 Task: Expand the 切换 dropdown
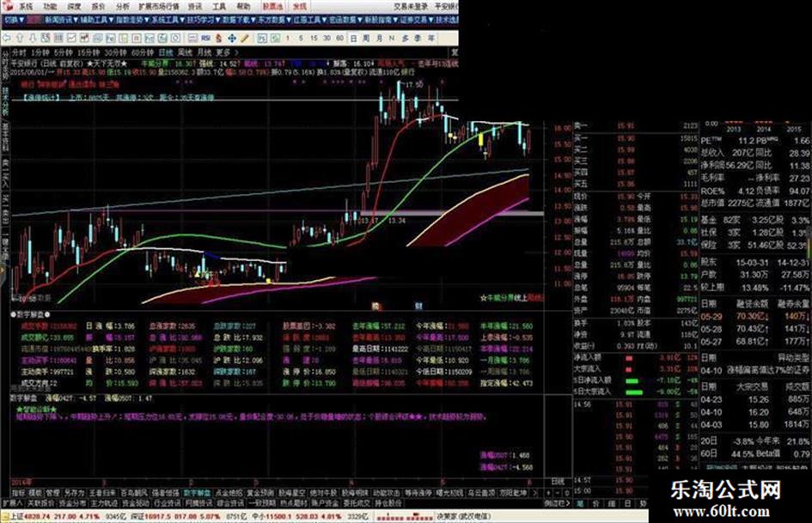(x=15, y=20)
